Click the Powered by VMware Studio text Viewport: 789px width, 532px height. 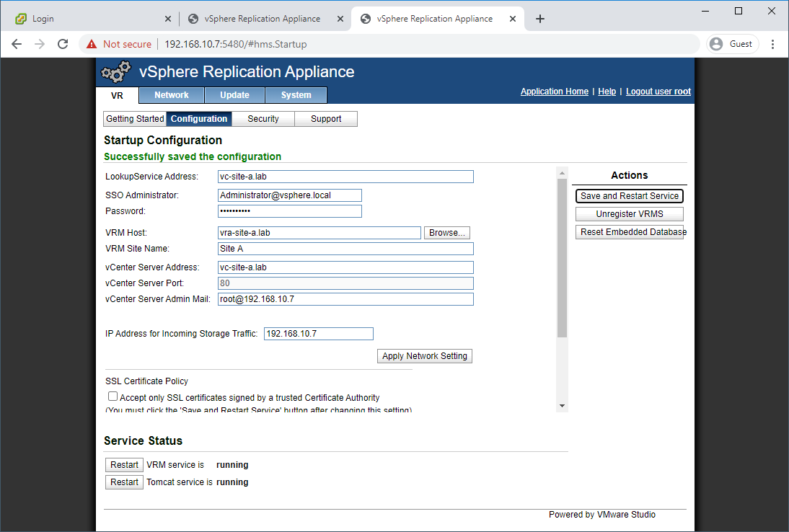tap(602, 515)
